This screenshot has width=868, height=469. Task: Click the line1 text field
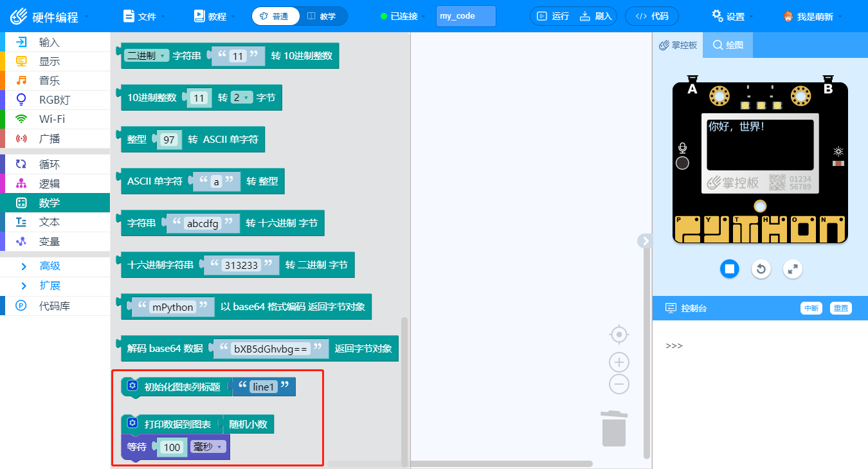point(264,387)
